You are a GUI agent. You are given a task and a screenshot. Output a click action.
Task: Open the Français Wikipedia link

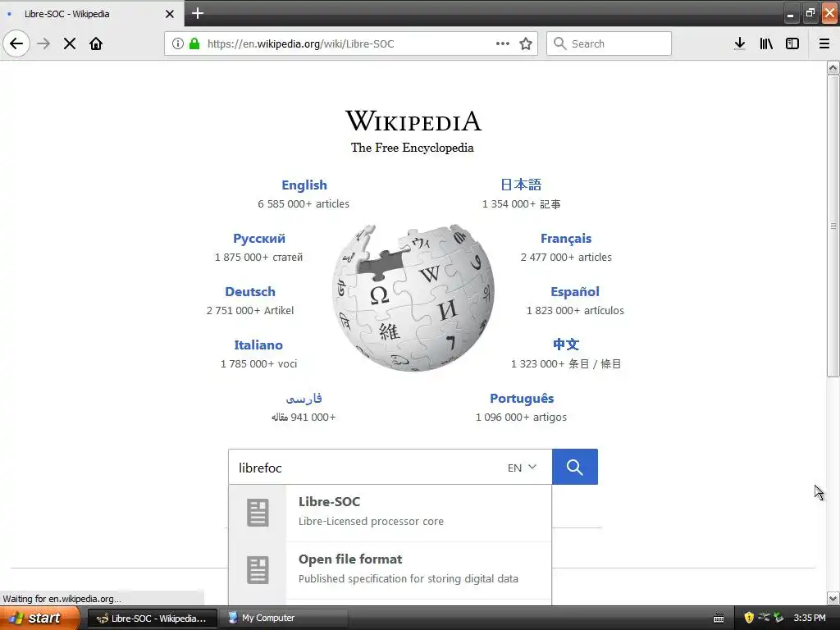point(566,239)
